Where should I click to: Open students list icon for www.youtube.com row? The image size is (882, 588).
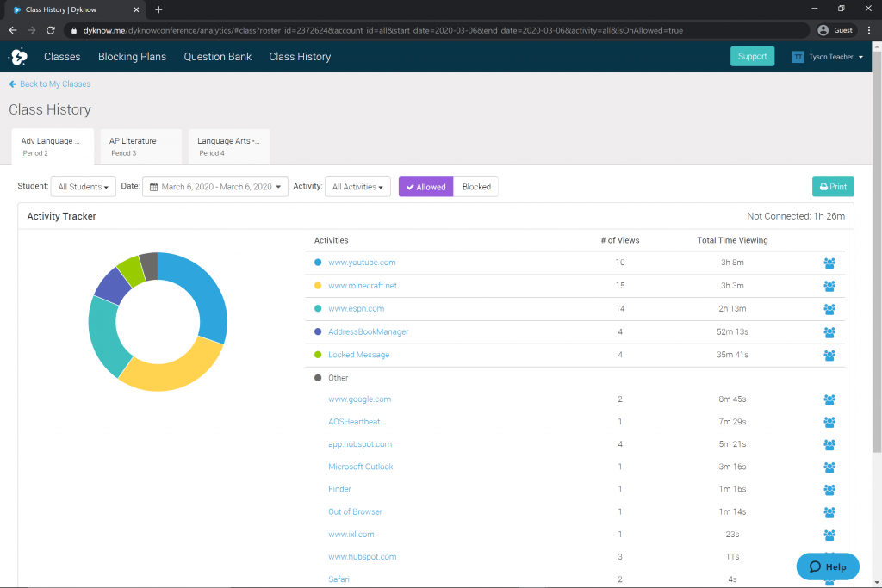coord(829,263)
